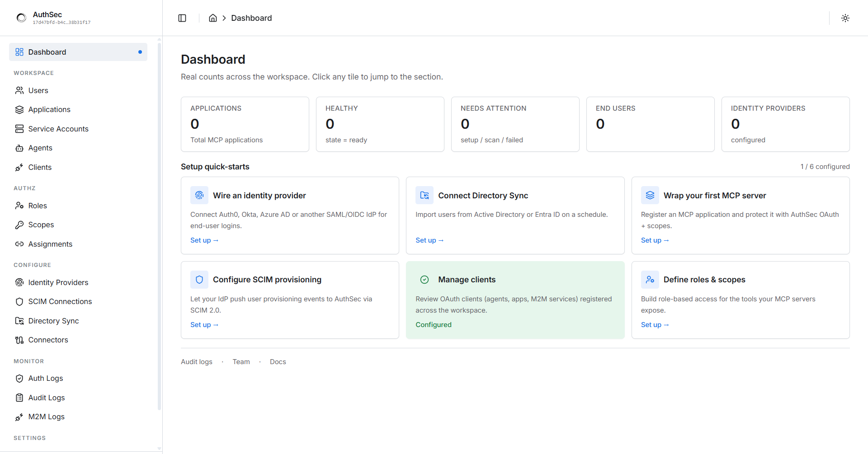Click the Clients plug icon
The height and width of the screenshot is (454, 868).
(19, 167)
